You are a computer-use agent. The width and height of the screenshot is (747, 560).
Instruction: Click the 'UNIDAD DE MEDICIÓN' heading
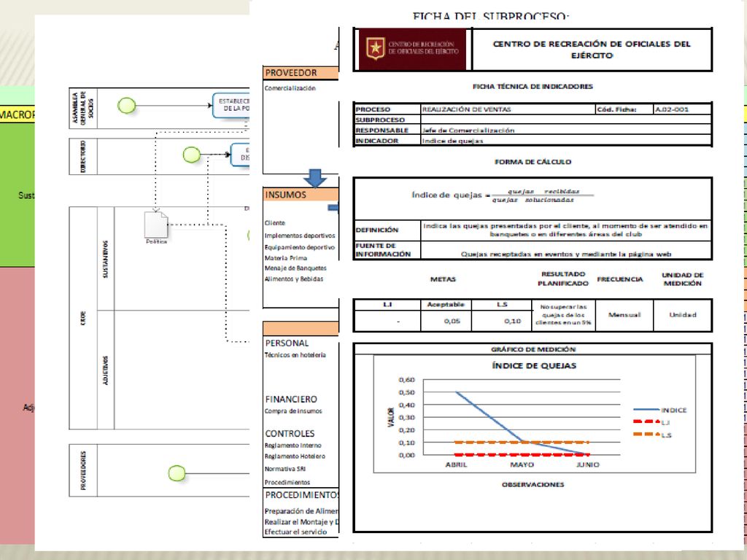pos(683,279)
